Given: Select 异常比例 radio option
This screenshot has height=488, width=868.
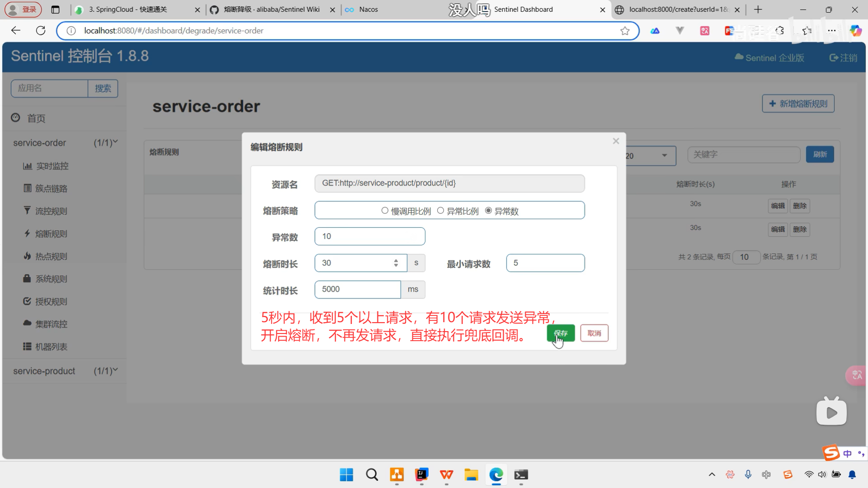Looking at the screenshot, I should [441, 211].
